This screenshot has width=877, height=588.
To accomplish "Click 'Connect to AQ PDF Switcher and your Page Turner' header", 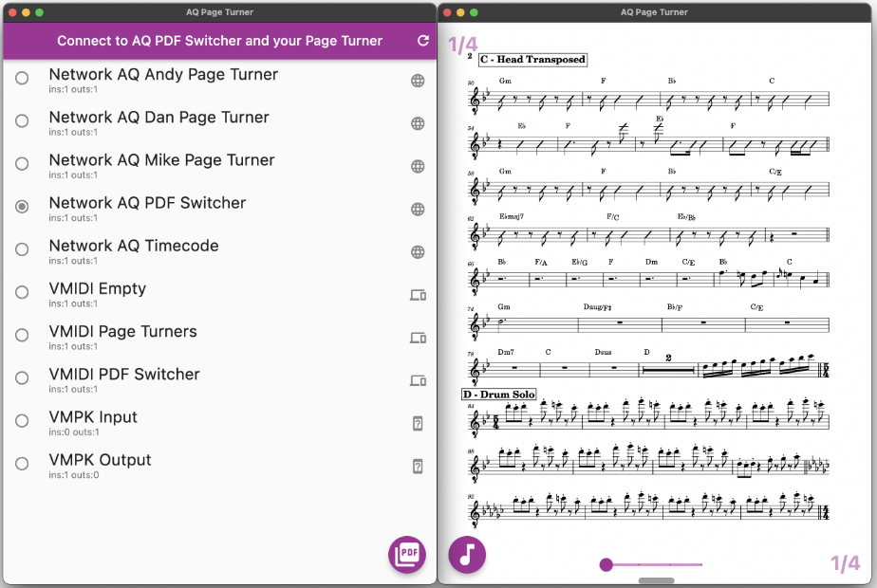I will click(220, 41).
